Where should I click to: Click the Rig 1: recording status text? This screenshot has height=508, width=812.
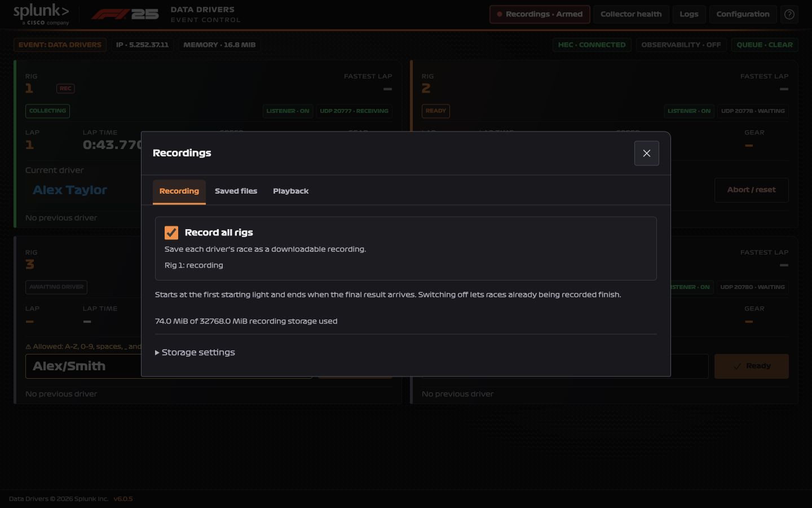(194, 265)
